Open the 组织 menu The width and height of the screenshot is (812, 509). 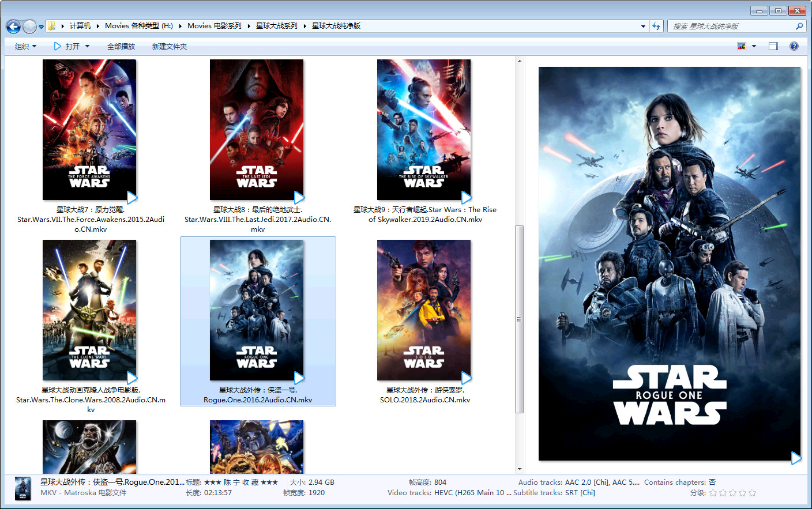point(25,46)
